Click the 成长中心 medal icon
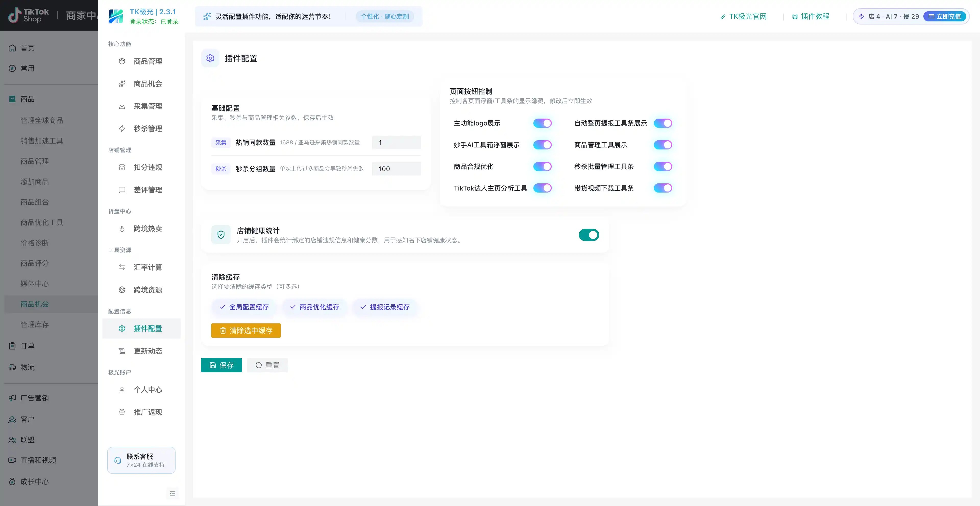980x506 pixels. [x=12, y=482]
